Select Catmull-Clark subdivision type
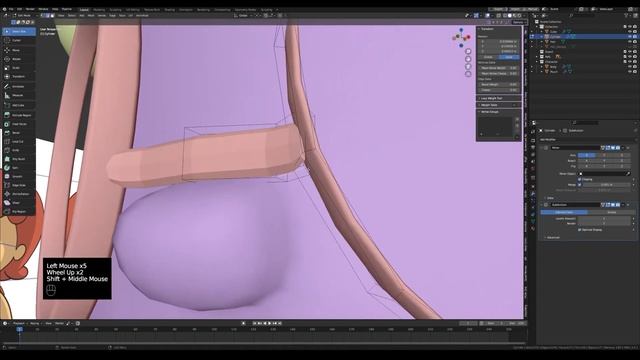The height and width of the screenshot is (360, 640). (x=564, y=212)
